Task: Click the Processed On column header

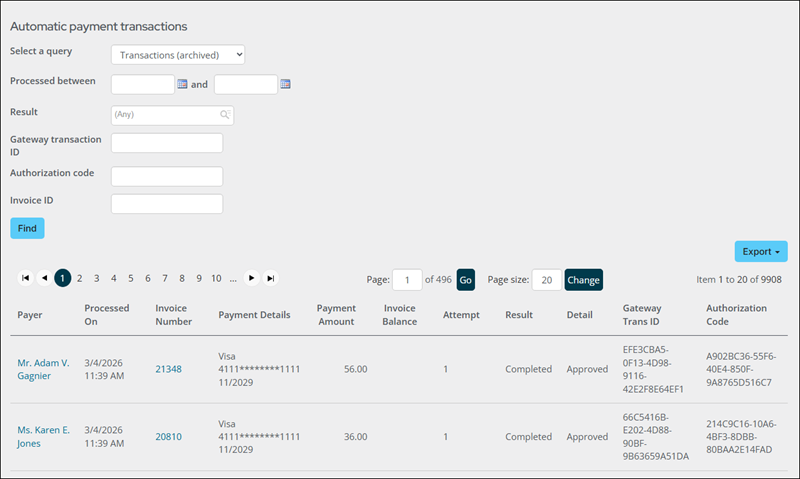Action: click(x=107, y=315)
